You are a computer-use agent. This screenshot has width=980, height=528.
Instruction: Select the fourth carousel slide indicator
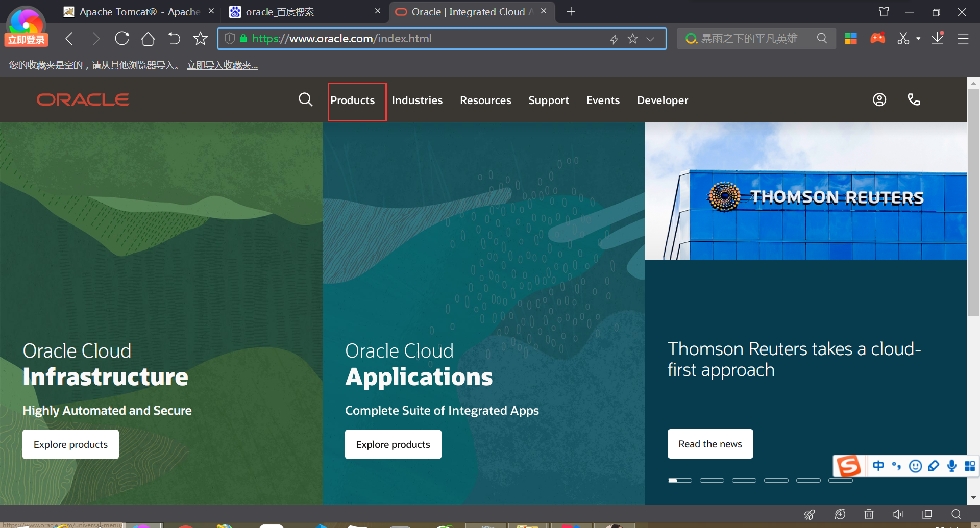tap(776, 480)
